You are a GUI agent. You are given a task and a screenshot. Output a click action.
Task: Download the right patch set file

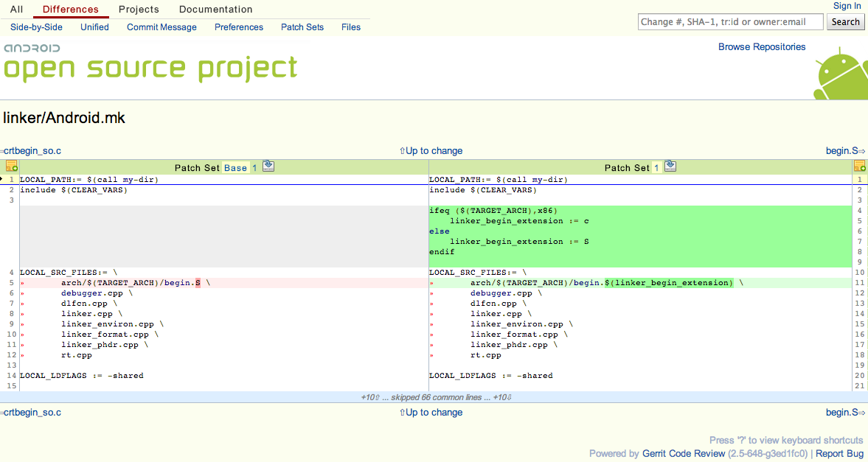point(670,167)
